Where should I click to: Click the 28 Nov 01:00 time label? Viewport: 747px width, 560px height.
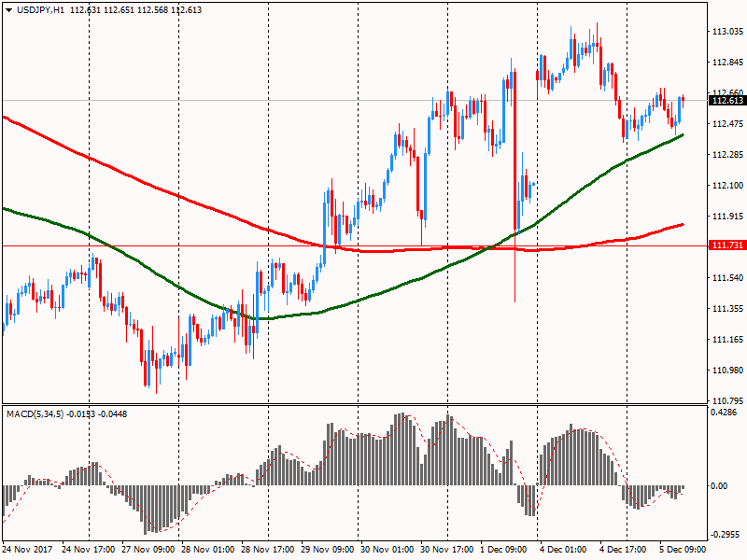(x=207, y=550)
